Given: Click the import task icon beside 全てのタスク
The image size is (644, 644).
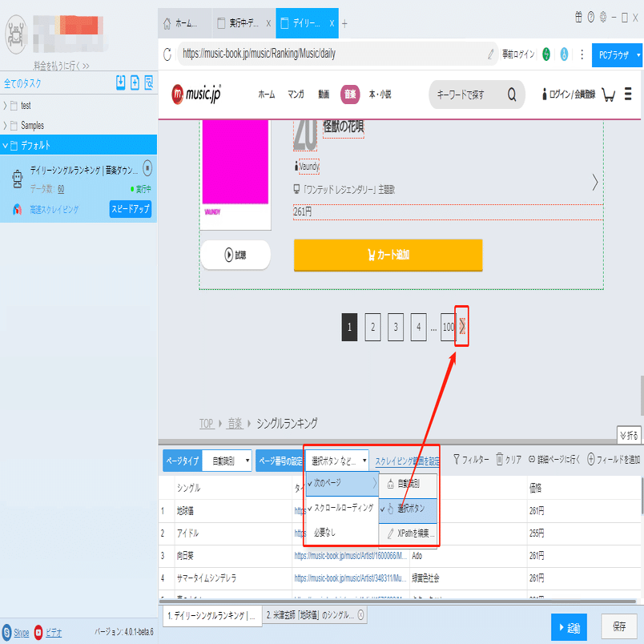Looking at the screenshot, I should [120, 83].
